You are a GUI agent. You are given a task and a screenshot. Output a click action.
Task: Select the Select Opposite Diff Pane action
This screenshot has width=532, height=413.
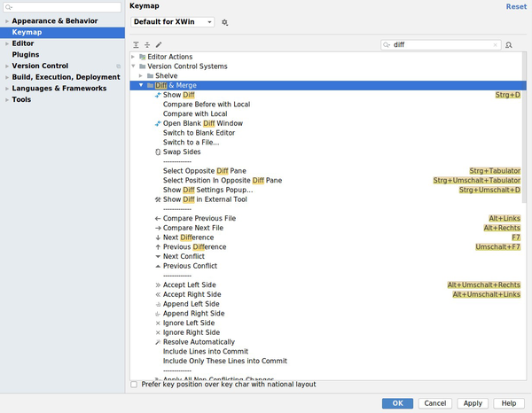[205, 171]
